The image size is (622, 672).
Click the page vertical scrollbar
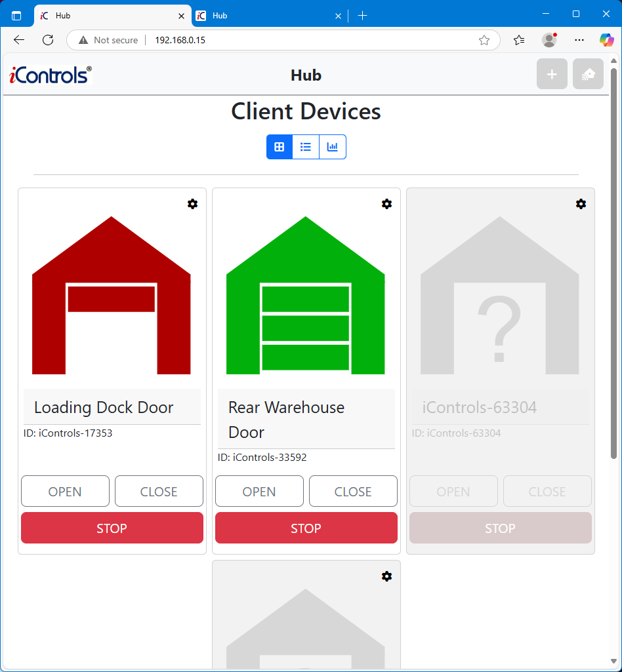pyautogui.click(x=613, y=262)
